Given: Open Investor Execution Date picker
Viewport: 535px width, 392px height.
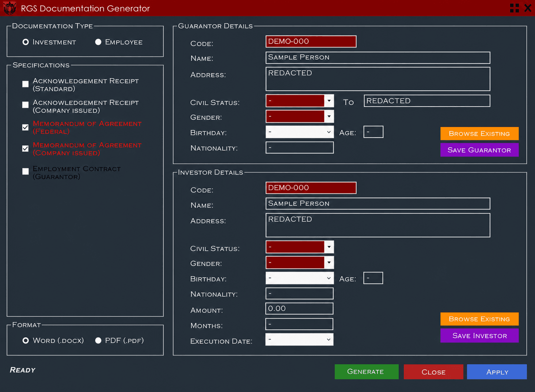Looking at the screenshot, I should (299, 339).
